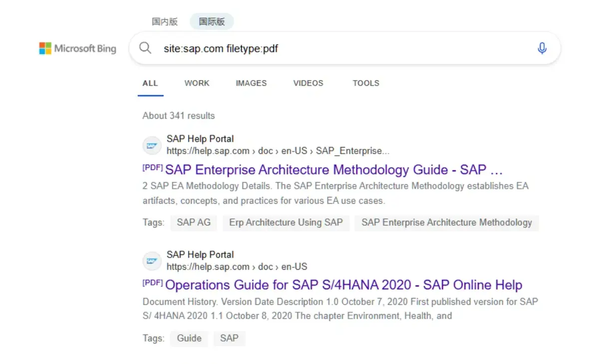
Task: Click the magnifier search icon
Action: 145,48
